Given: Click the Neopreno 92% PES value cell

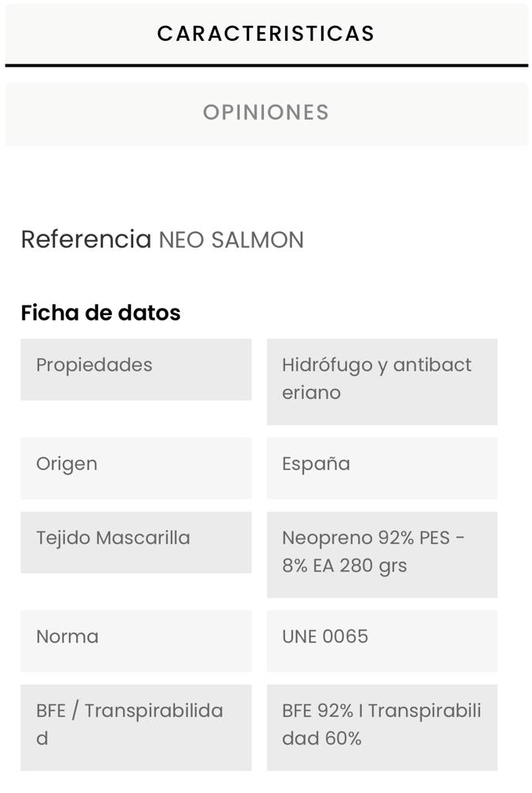Looking at the screenshot, I should 382,554.
